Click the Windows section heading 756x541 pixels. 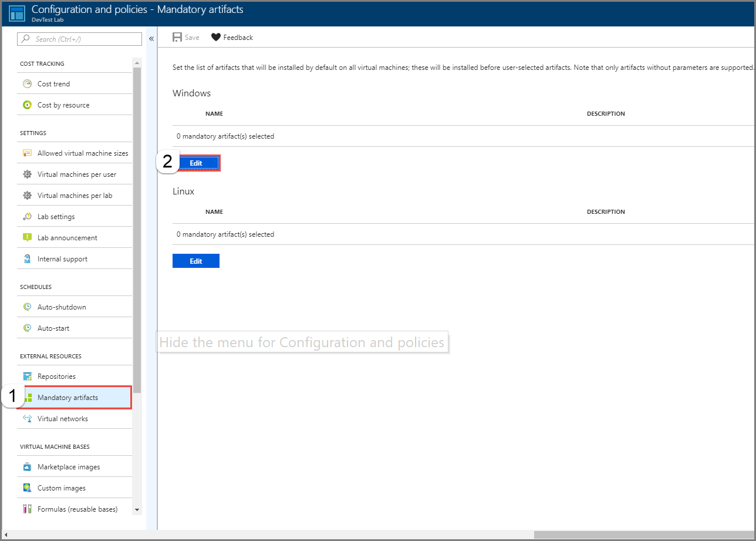pos(191,93)
